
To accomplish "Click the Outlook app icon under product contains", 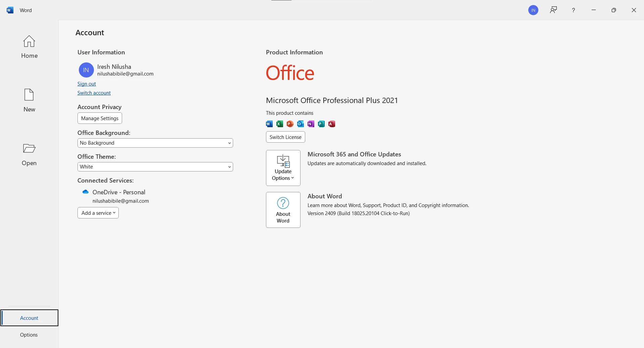I will click(301, 124).
